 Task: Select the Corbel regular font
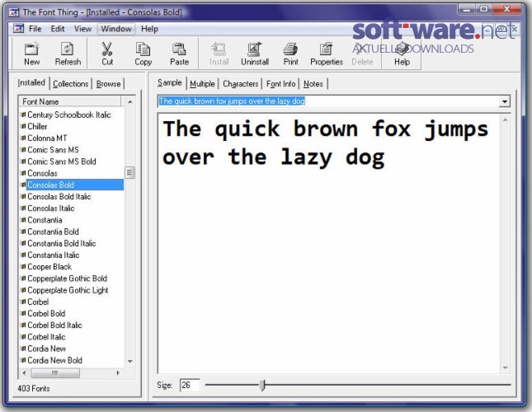(x=38, y=302)
